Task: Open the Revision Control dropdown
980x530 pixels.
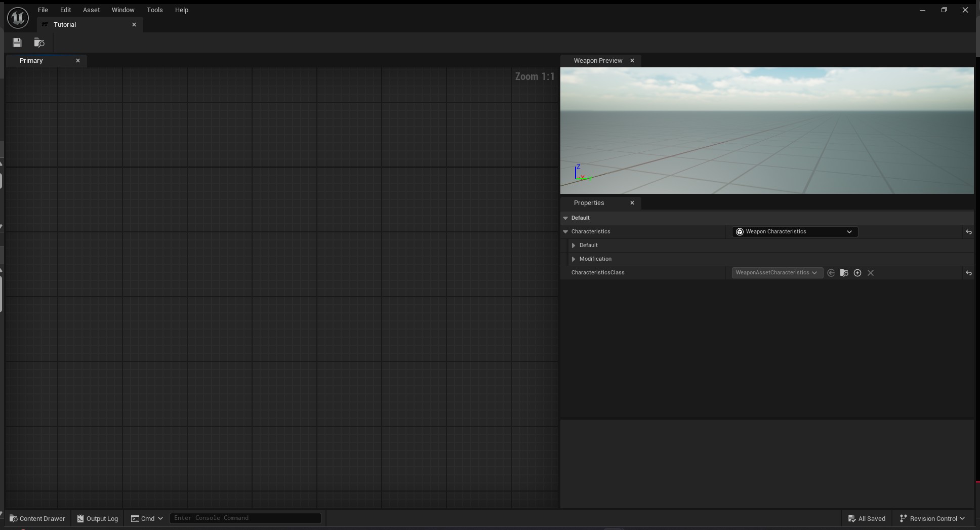Action: coord(932,518)
